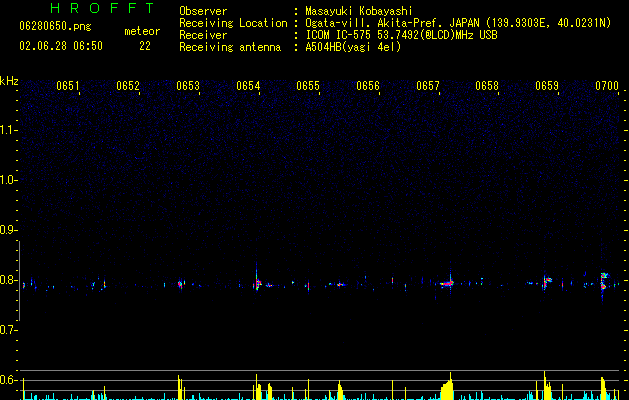Click the A504HB(yagi 4el) antenna text
The image size is (629, 400).
(x=353, y=47)
